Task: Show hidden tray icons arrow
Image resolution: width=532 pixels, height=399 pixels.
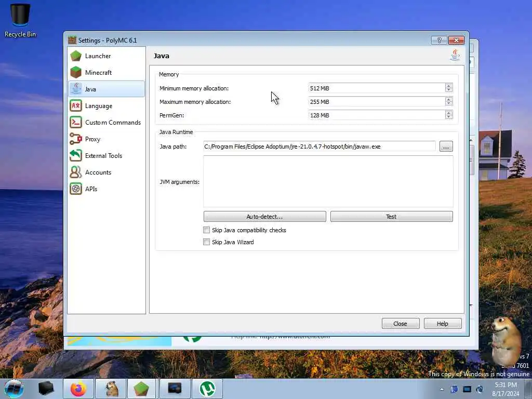Action: pyautogui.click(x=442, y=390)
